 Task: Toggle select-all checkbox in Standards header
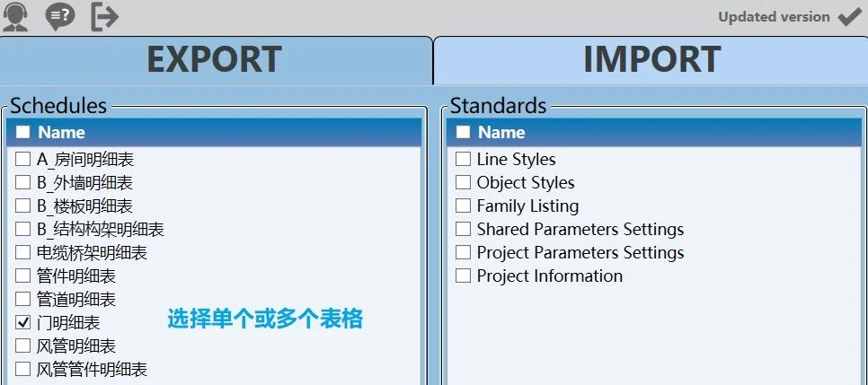(463, 133)
